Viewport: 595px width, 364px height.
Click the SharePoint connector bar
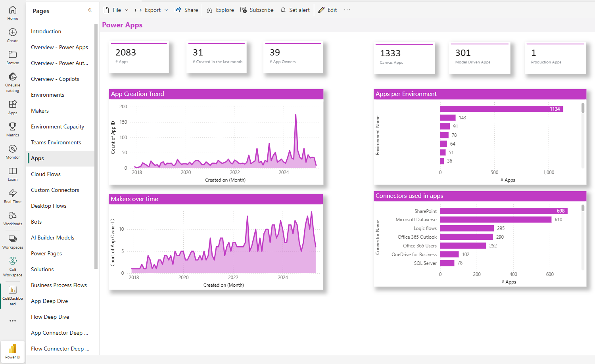tap(504, 211)
